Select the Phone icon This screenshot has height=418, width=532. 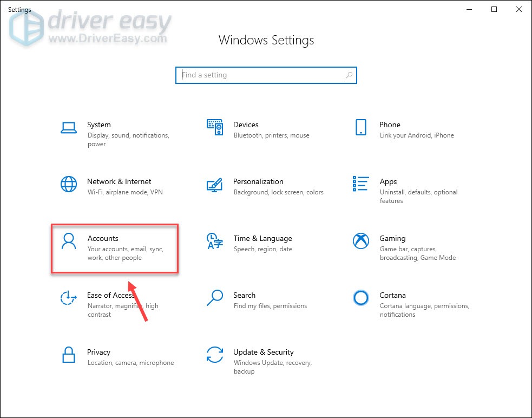[x=360, y=127]
